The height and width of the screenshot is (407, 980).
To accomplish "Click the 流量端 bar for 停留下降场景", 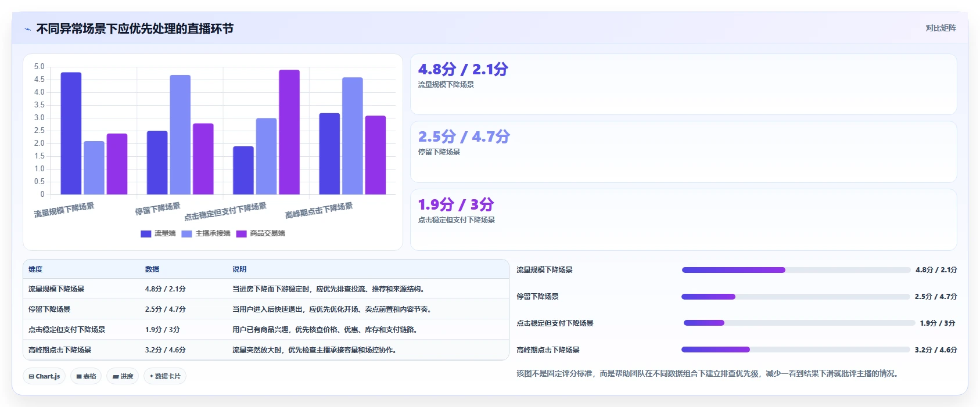I will 157,163.
